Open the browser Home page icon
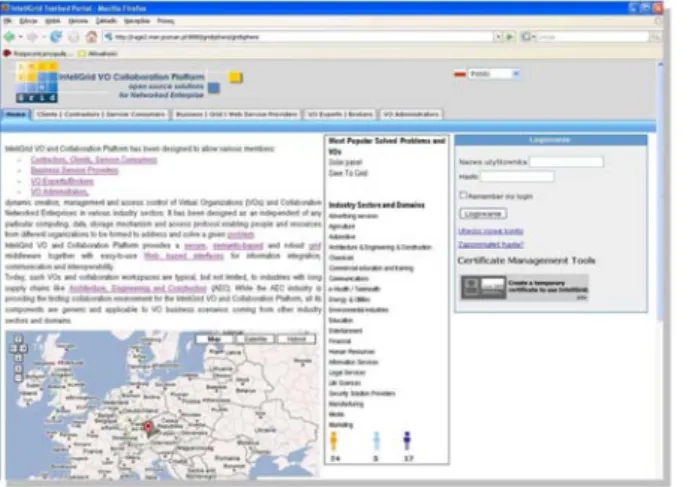 pyautogui.click(x=91, y=37)
